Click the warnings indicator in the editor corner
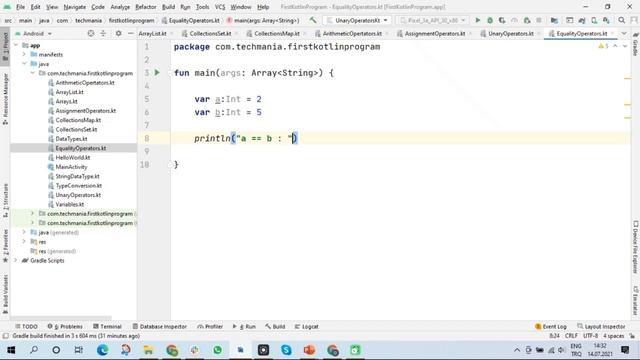Viewport: 640px width, 360px height. pyautogui.click(x=603, y=46)
